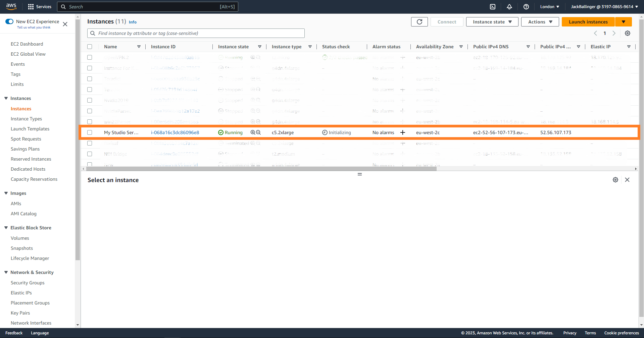The height and width of the screenshot is (338, 644).
Task: Click Tell us what you think link
Action: 34,27
